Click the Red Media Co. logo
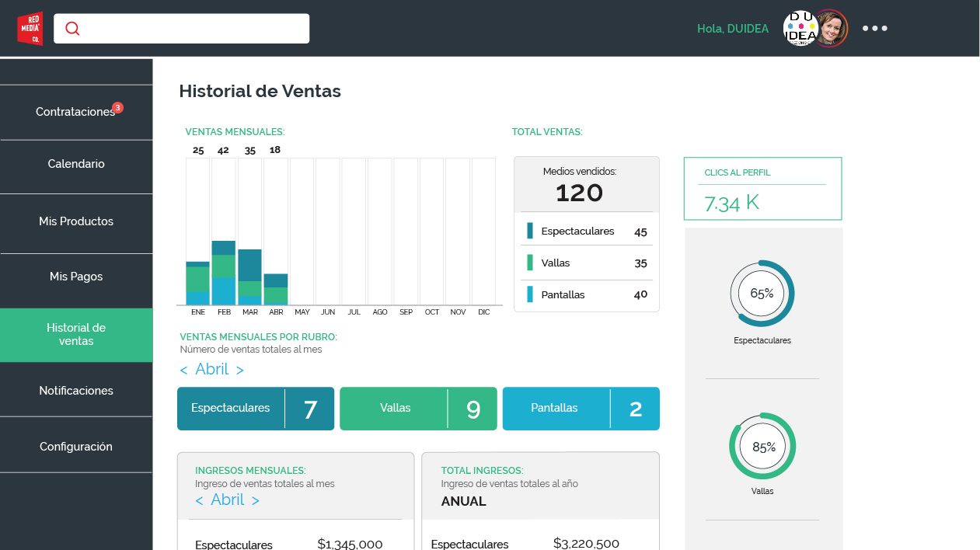Viewport: 980px width, 550px height. (30, 28)
